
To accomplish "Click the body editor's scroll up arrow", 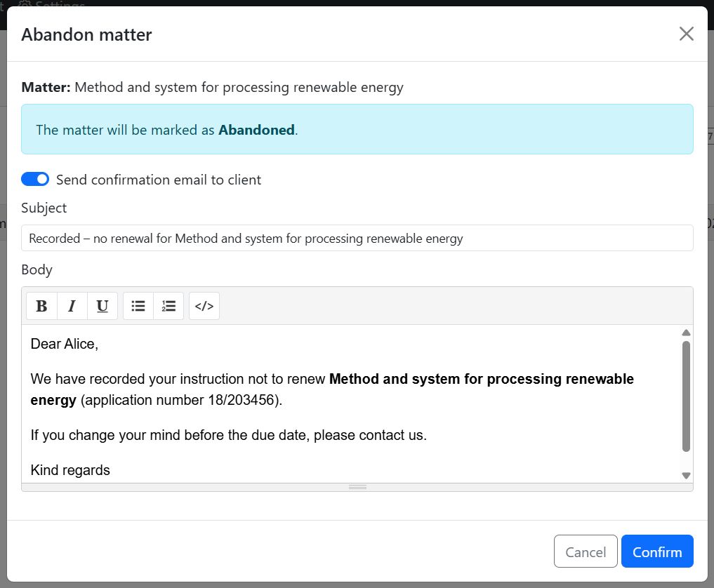I will [686, 333].
